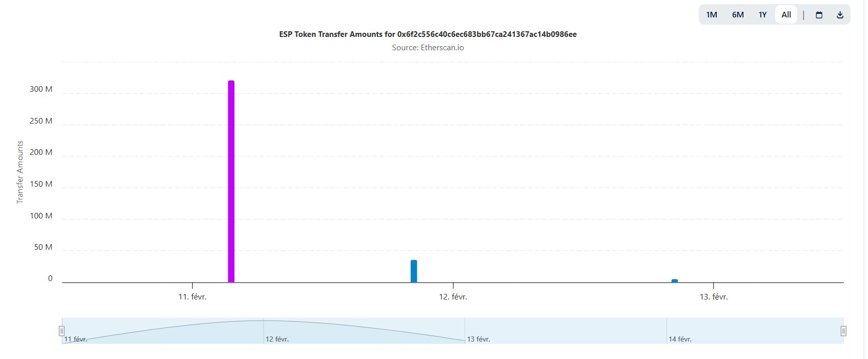Click the Source: Etherscan.io subtitle

(428, 48)
